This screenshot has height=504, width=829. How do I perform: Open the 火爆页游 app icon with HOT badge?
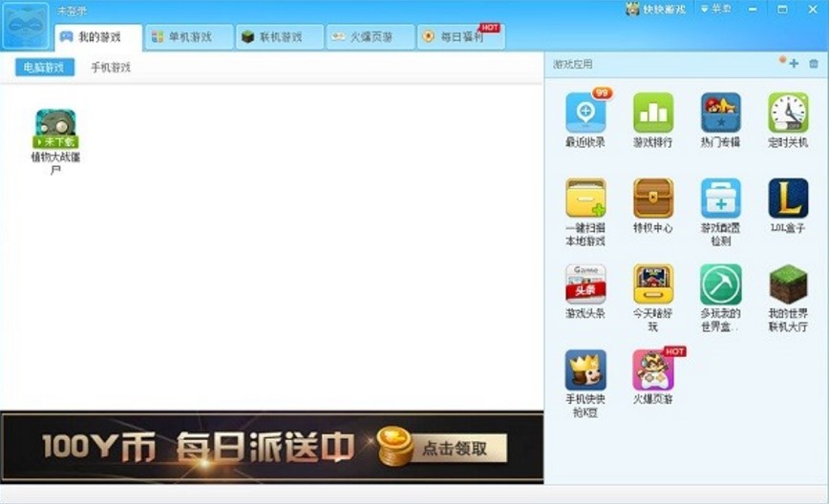coord(653,369)
